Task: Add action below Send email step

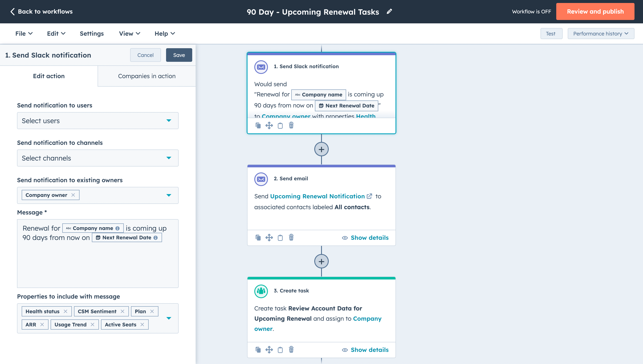Action: 321,261
